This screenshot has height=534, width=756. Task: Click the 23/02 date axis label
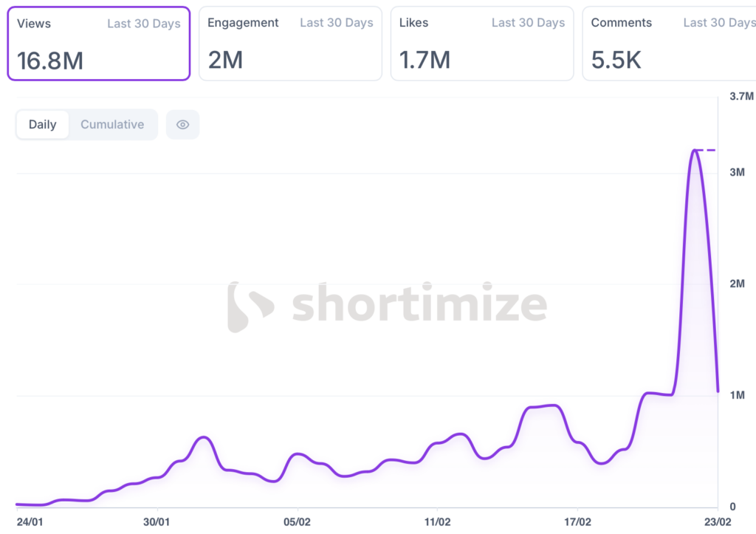click(718, 520)
